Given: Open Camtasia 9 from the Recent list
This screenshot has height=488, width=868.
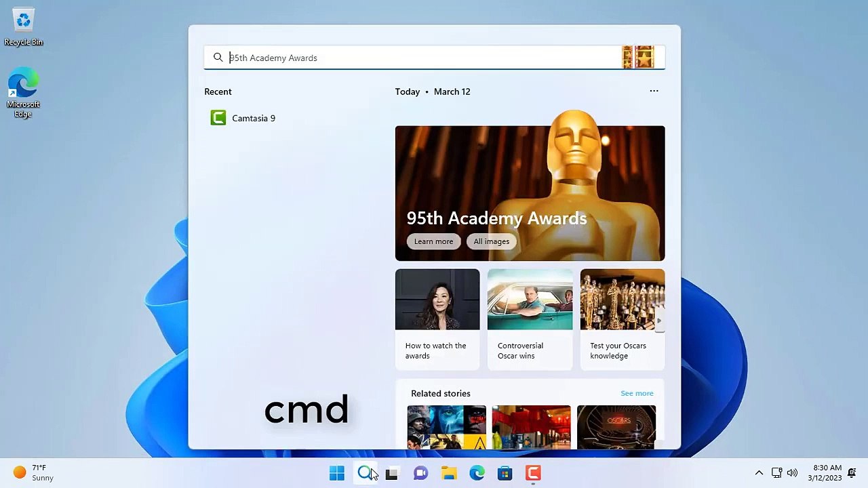Looking at the screenshot, I should (243, 118).
